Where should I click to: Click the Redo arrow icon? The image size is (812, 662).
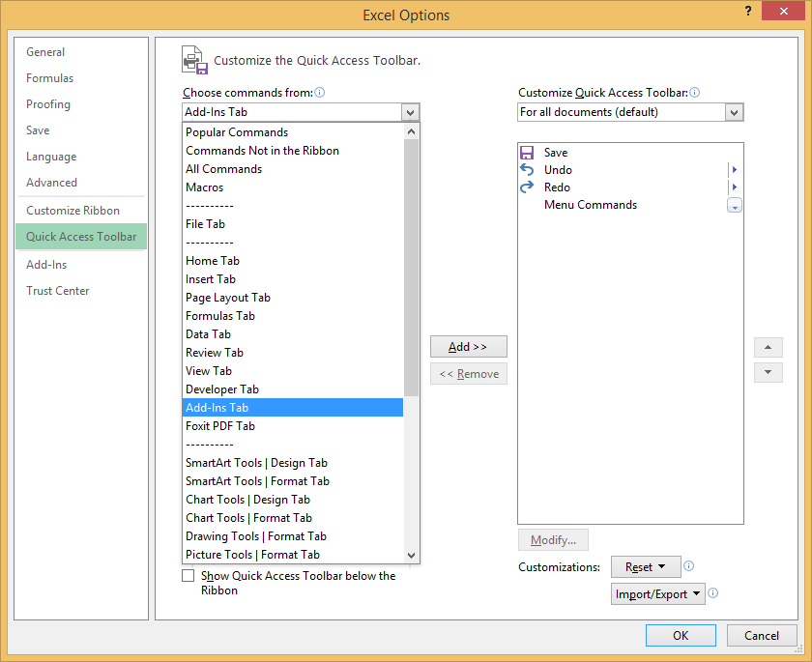pos(527,187)
